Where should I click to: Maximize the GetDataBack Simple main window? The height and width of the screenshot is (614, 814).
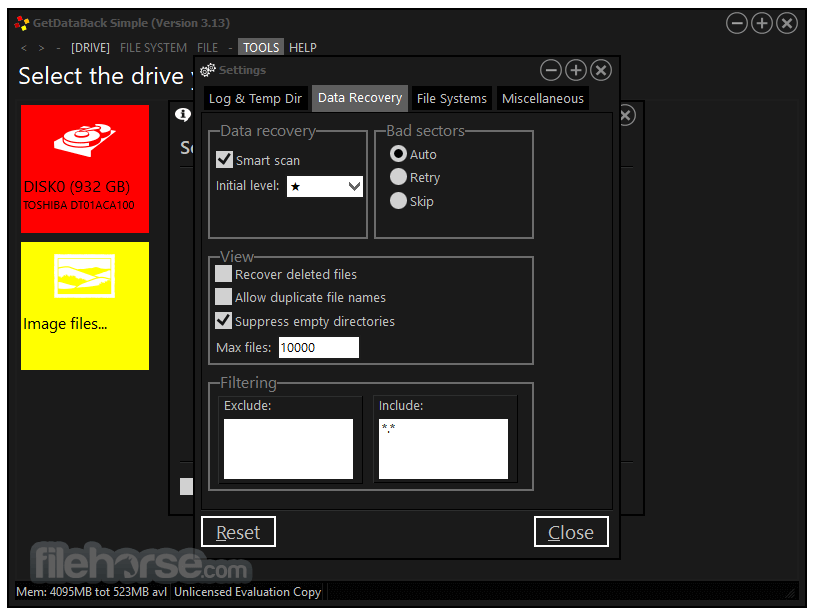[x=762, y=23]
